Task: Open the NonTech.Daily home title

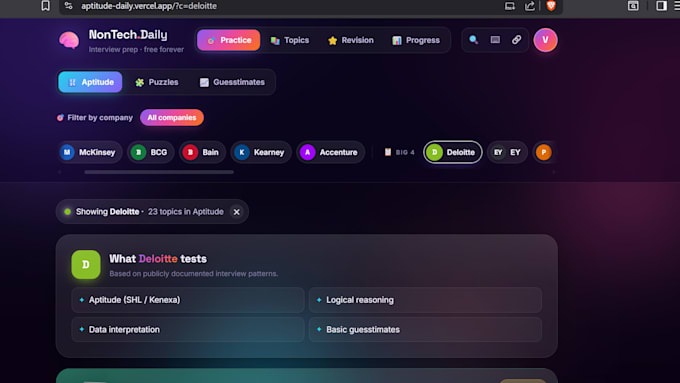Action: coord(128,35)
